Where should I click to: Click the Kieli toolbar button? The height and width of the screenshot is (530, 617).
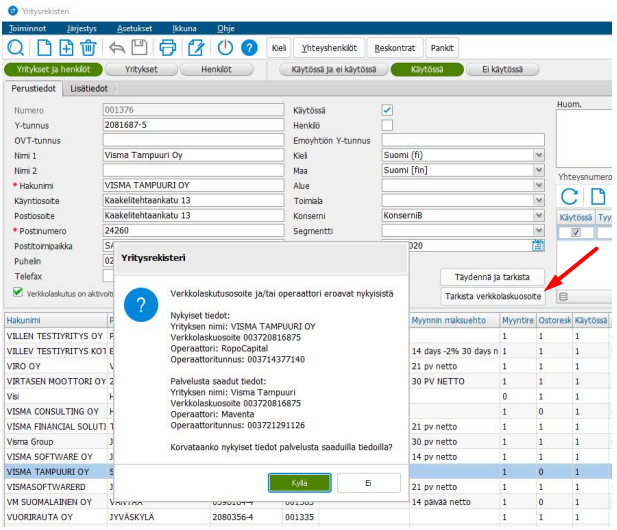(279, 48)
